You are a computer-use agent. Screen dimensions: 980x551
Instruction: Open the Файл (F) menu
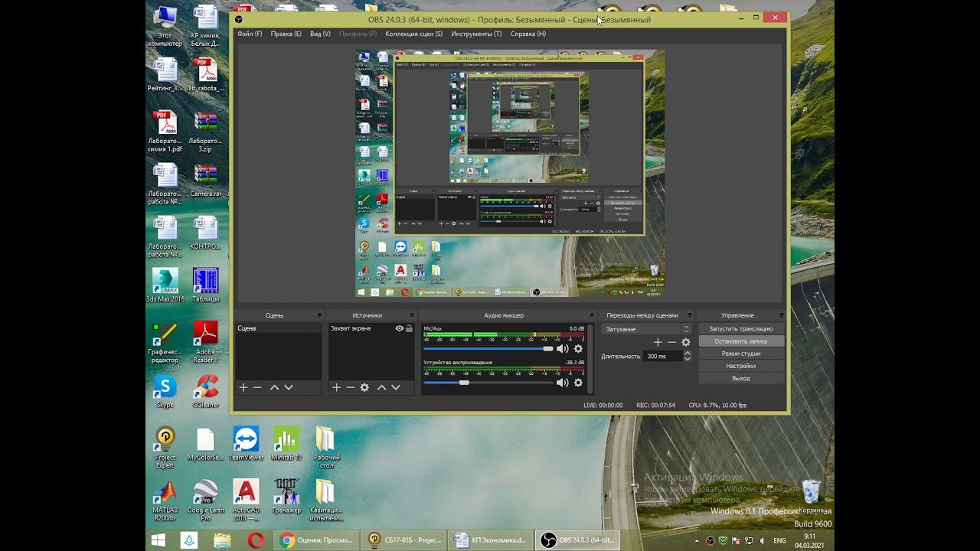250,34
